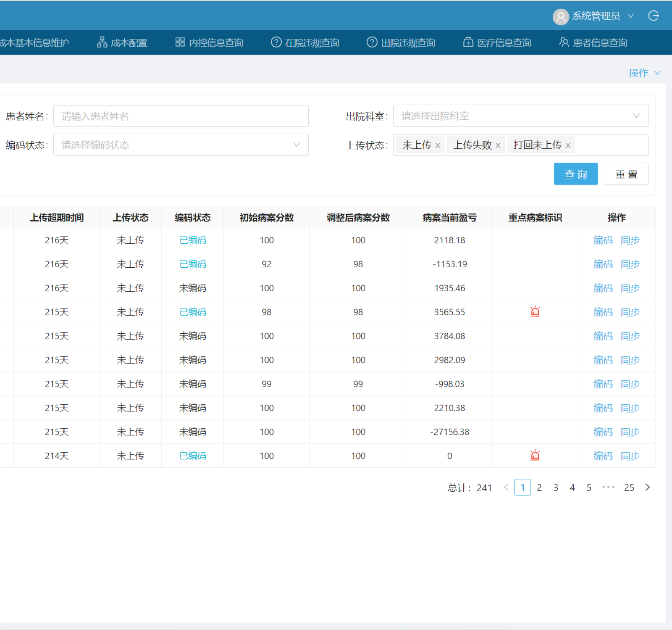The height and width of the screenshot is (630, 672).
Task: Click the previous page arrow
Action: 506,487
